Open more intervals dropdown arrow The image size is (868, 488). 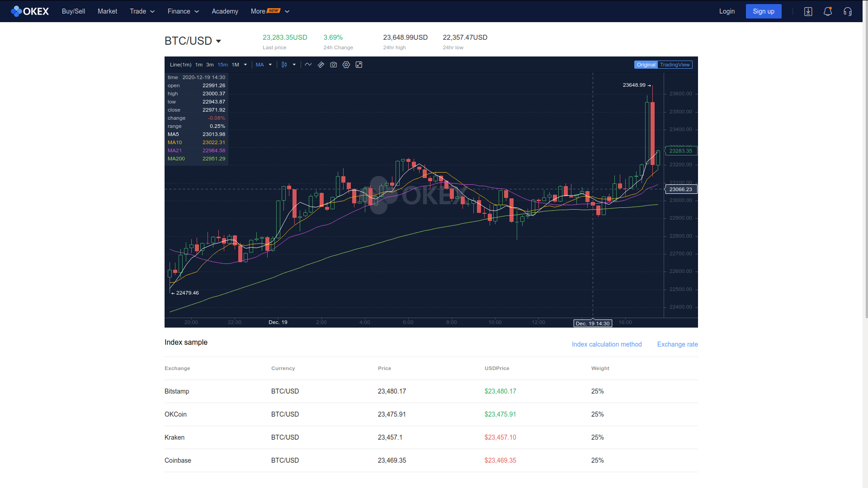click(x=245, y=65)
